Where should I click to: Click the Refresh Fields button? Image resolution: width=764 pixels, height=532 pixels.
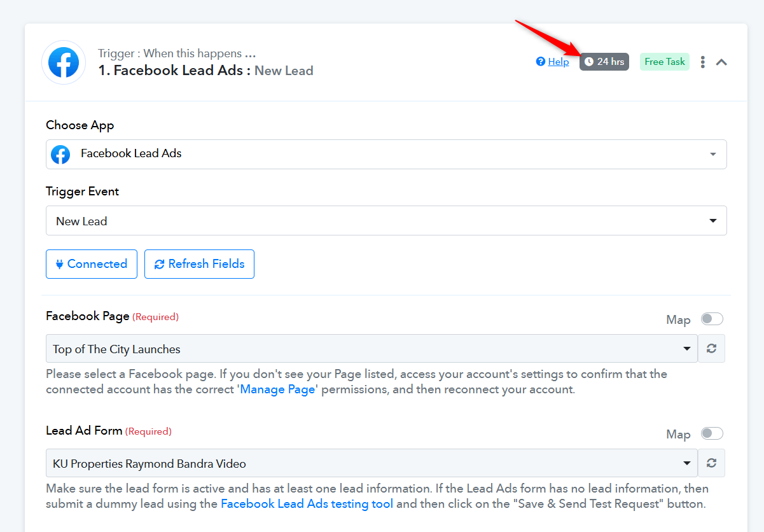(199, 264)
